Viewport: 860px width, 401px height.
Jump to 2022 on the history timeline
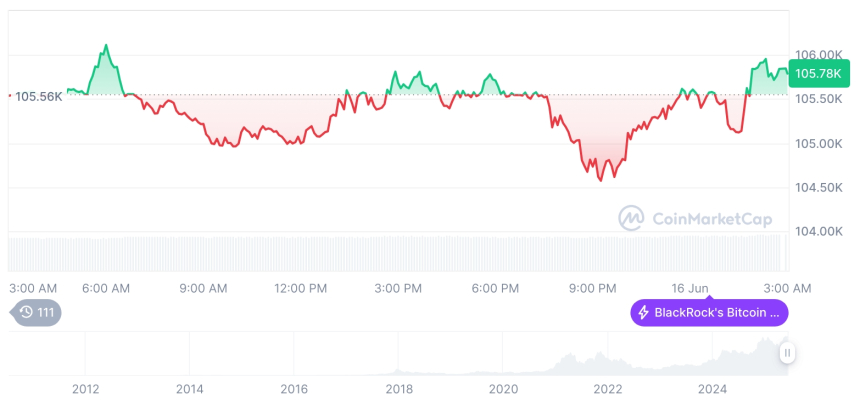click(608, 389)
